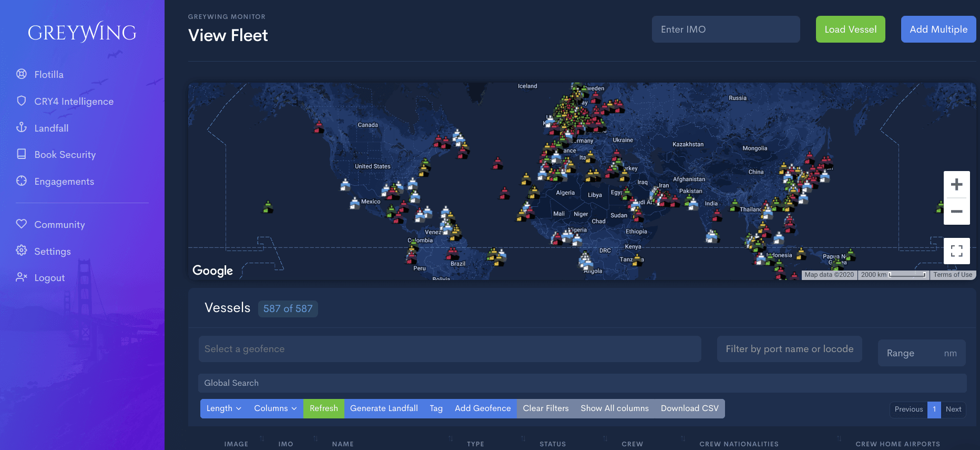Expand the Length dropdown
Image resolution: width=980 pixels, height=450 pixels.
223,408
